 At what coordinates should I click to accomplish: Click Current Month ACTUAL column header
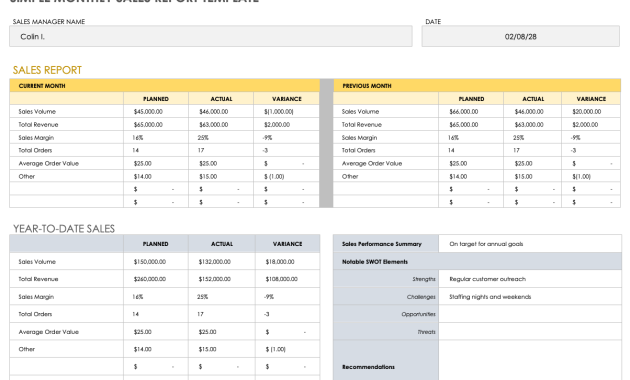(x=221, y=99)
